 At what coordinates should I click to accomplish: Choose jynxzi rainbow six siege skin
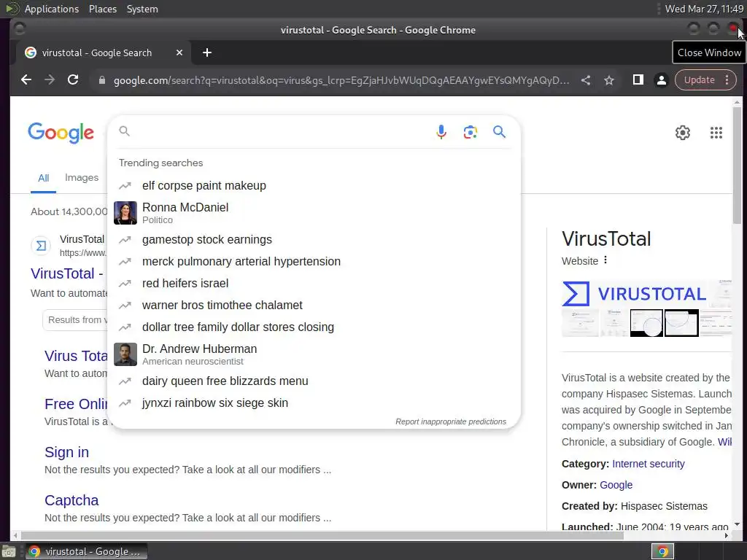314,402
